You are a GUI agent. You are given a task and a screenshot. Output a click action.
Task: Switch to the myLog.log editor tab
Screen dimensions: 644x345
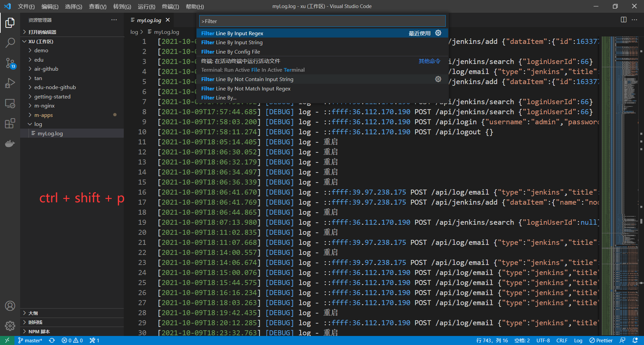click(149, 20)
